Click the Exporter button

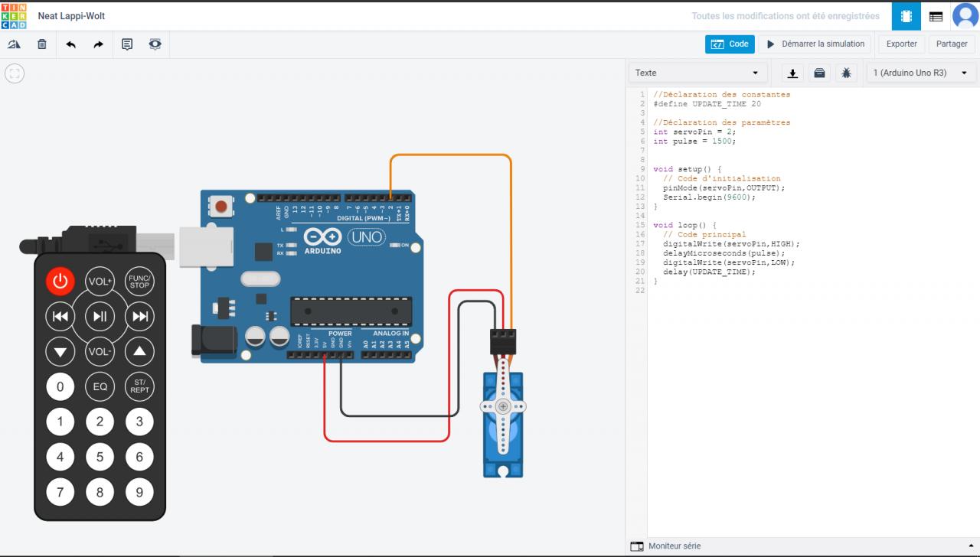(901, 44)
